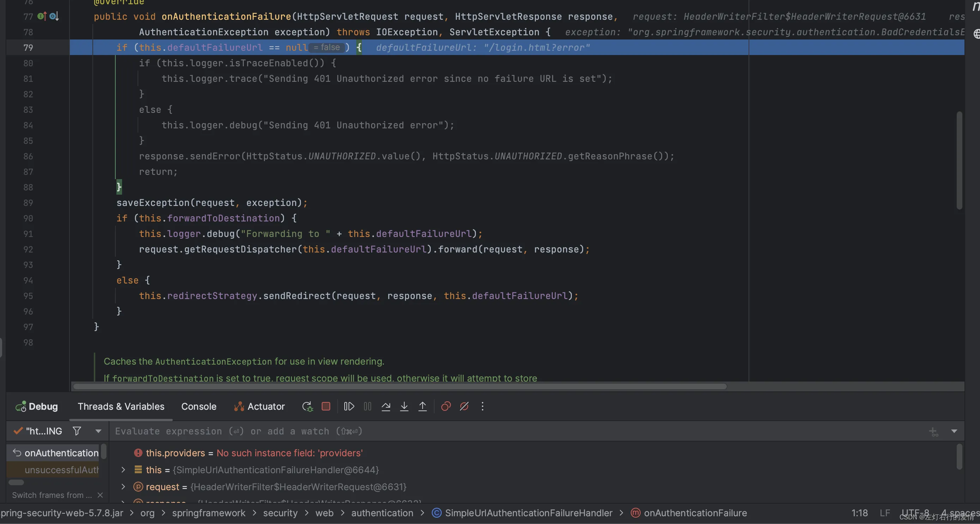Screen dimensions: 980x524
Task: Click the Step Out icon
Action: coord(422,407)
